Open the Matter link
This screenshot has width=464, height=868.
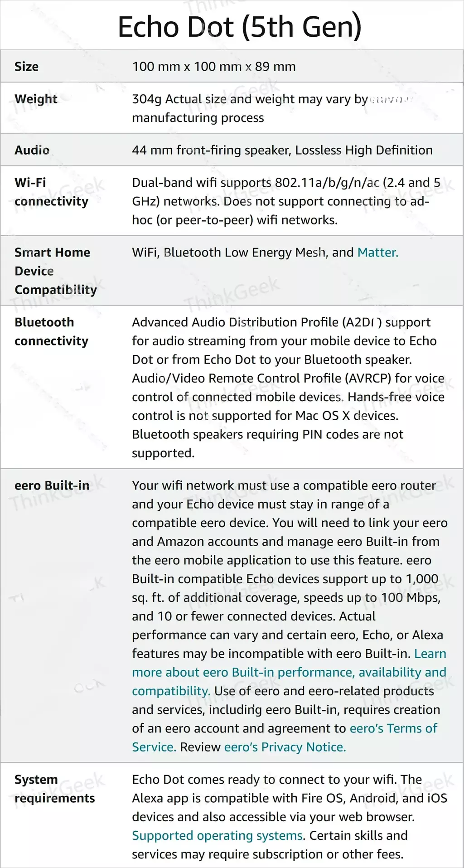click(377, 252)
